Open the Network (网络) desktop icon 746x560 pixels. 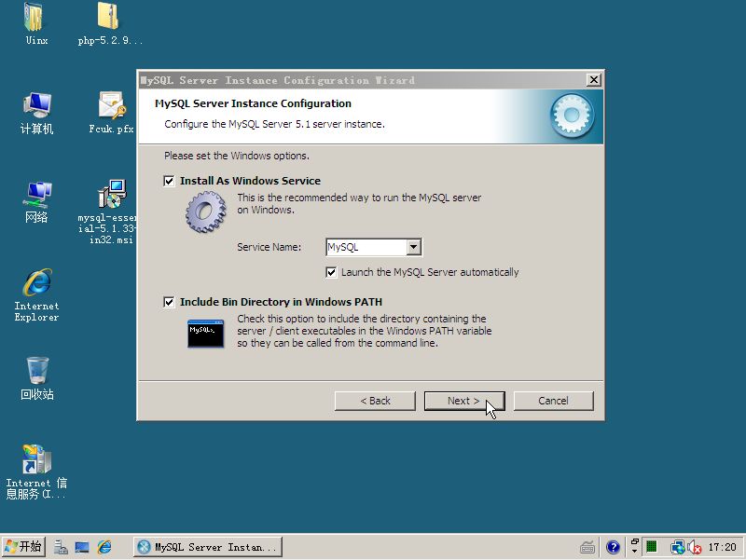36,195
